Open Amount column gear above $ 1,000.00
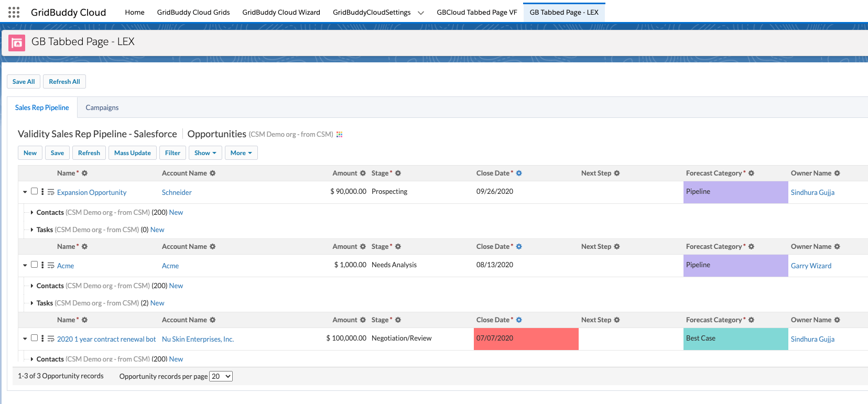 pyautogui.click(x=363, y=247)
